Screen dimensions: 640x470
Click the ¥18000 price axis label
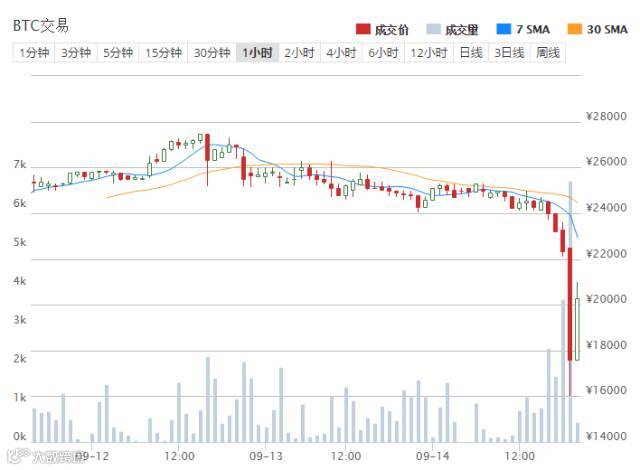(x=606, y=345)
